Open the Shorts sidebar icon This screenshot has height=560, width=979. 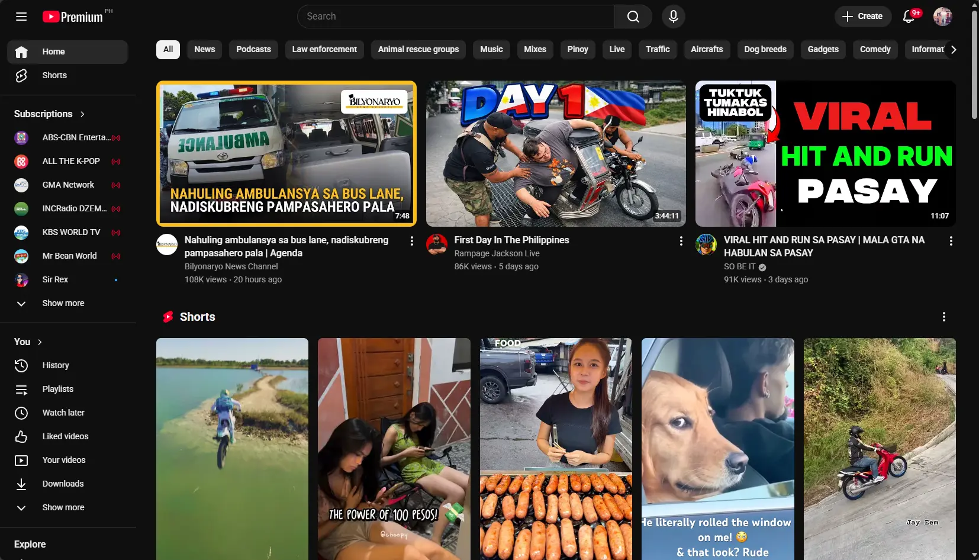[21, 75]
